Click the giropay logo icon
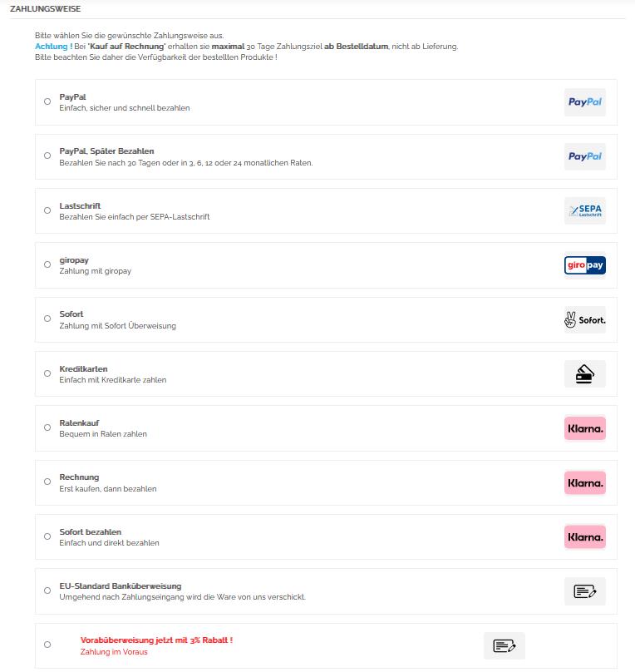635x672 pixels. [584, 265]
